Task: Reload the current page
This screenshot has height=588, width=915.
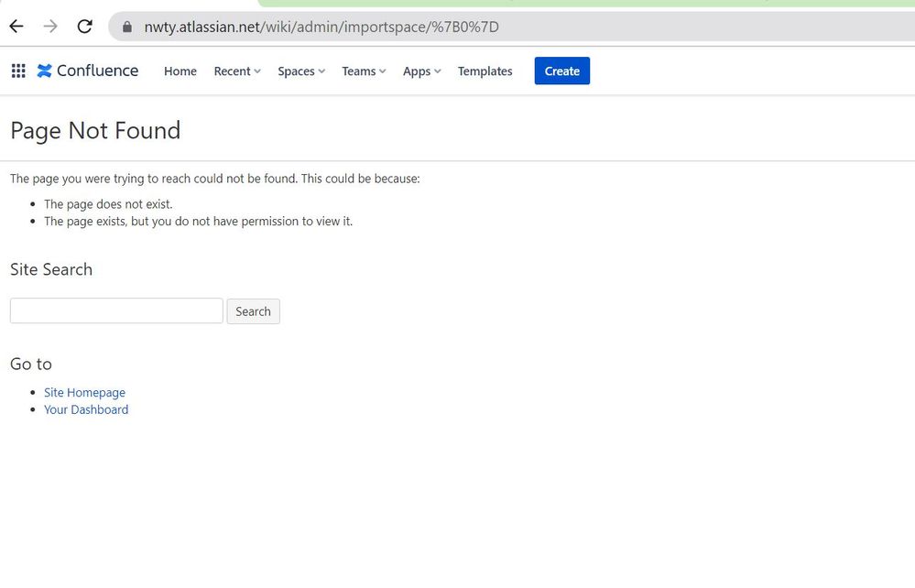Action: (x=84, y=27)
